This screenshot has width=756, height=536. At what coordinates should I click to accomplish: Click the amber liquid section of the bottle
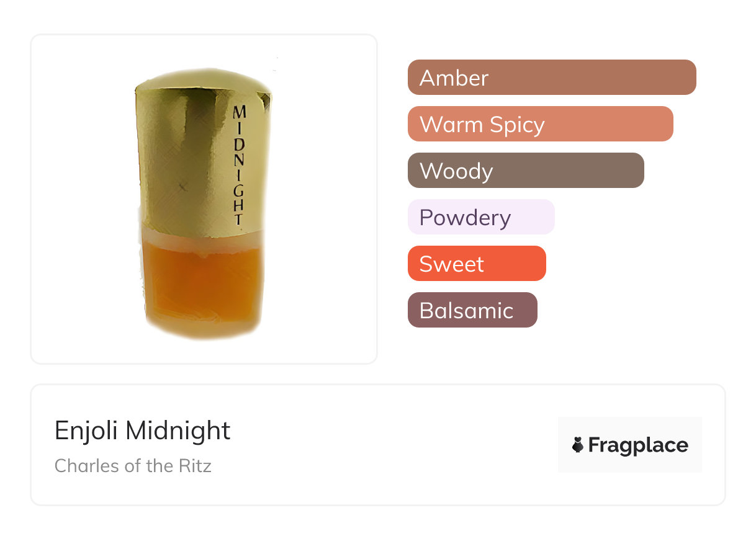[x=202, y=285]
